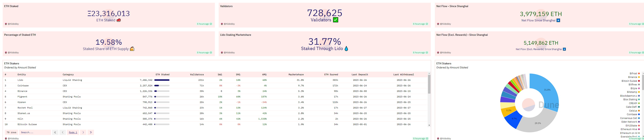Click the Page 1 link

pyautogui.click(x=73, y=132)
